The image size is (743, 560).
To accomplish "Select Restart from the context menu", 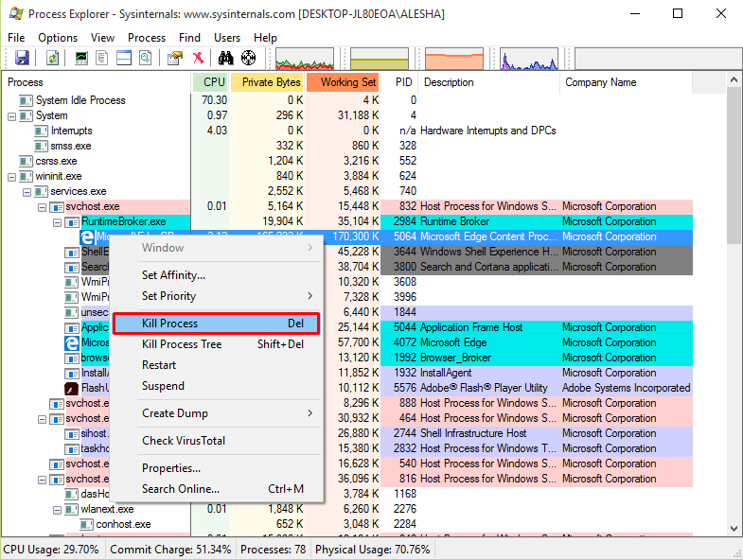I will tap(219, 365).
